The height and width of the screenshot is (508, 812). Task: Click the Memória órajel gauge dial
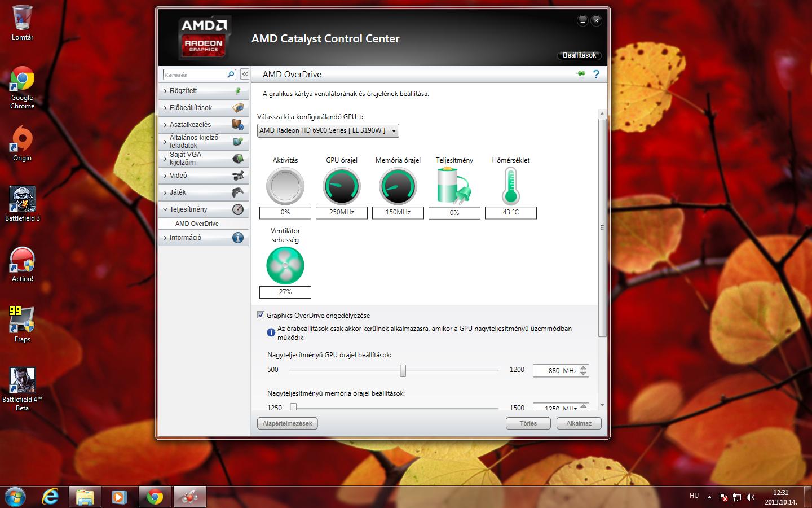398,186
